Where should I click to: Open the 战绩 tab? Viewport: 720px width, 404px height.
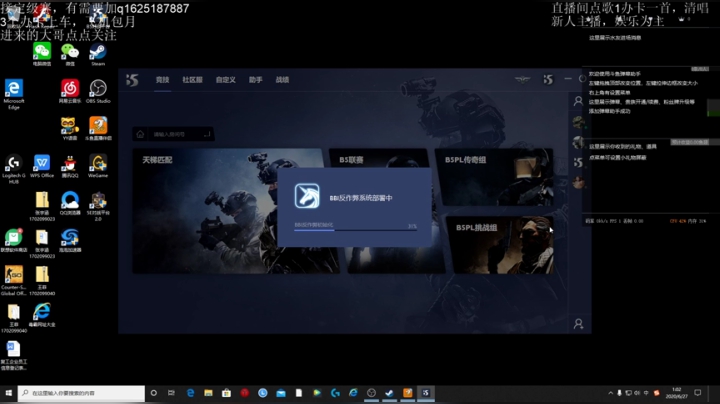pos(282,80)
